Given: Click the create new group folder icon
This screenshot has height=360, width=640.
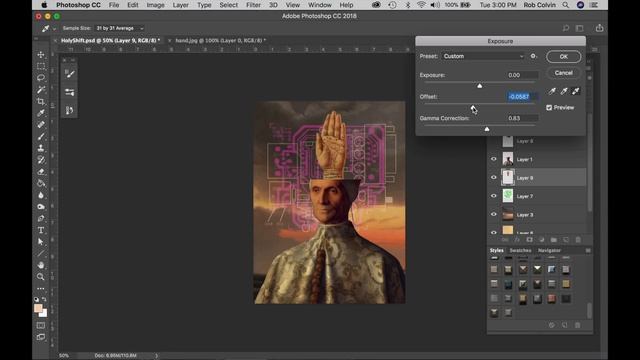Looking at the screenshot, I should click(553, 240).
